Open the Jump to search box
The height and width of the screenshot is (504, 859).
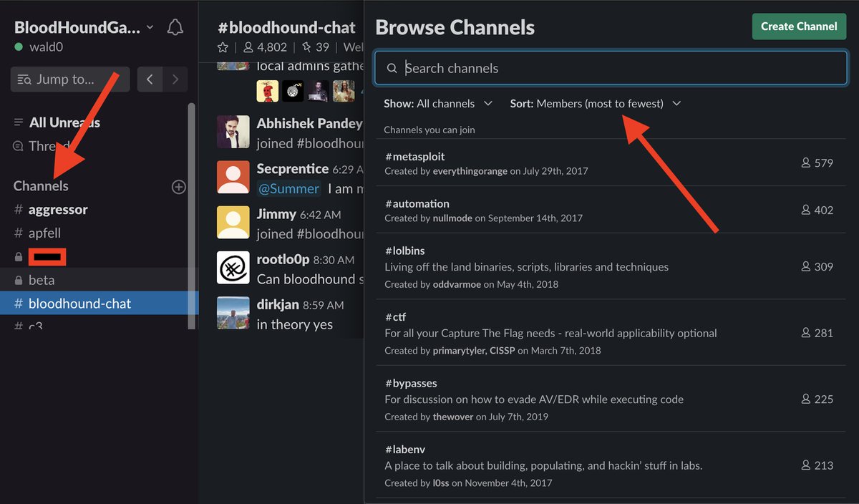click(x=70, y=79)
